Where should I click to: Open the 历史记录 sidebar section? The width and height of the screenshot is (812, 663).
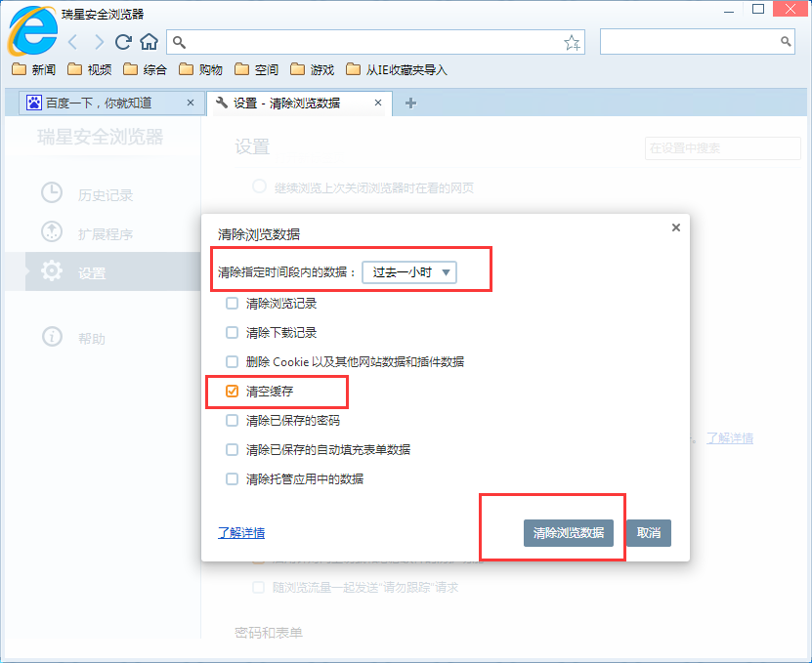pos(92,192)
